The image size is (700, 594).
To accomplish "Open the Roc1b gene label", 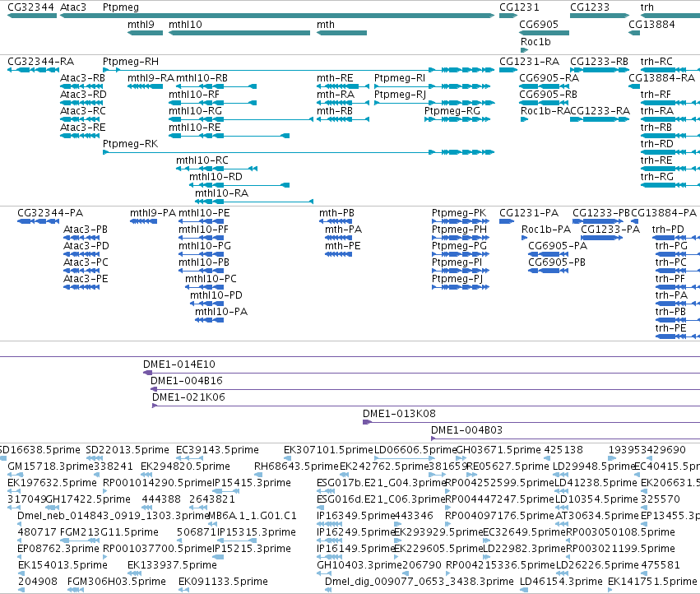I will click(535, 42).
